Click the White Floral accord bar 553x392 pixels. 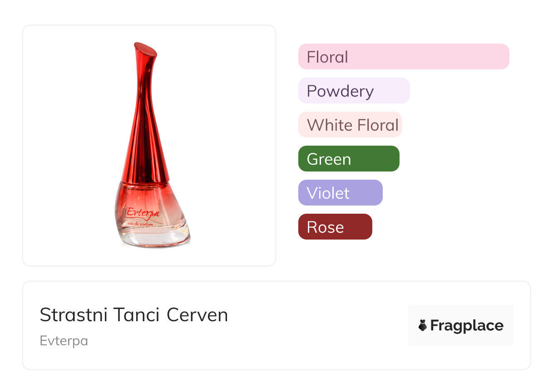350,125
